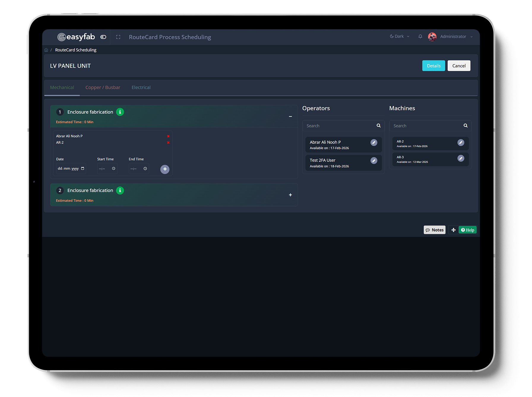Open the Dark theme dropdown
Image resolution: width=532 pixels, height=397 pixels.
coord(400,36)
